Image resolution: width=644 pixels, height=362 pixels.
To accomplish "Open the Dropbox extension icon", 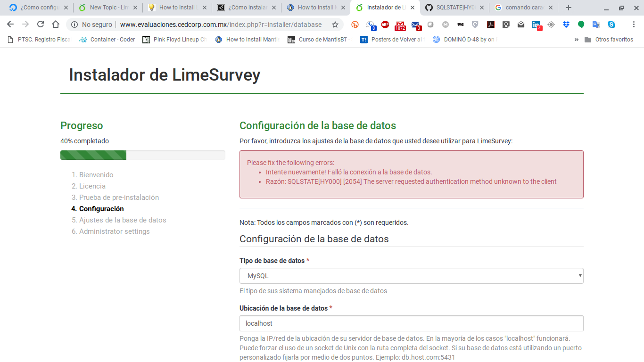I will point(566,25).
